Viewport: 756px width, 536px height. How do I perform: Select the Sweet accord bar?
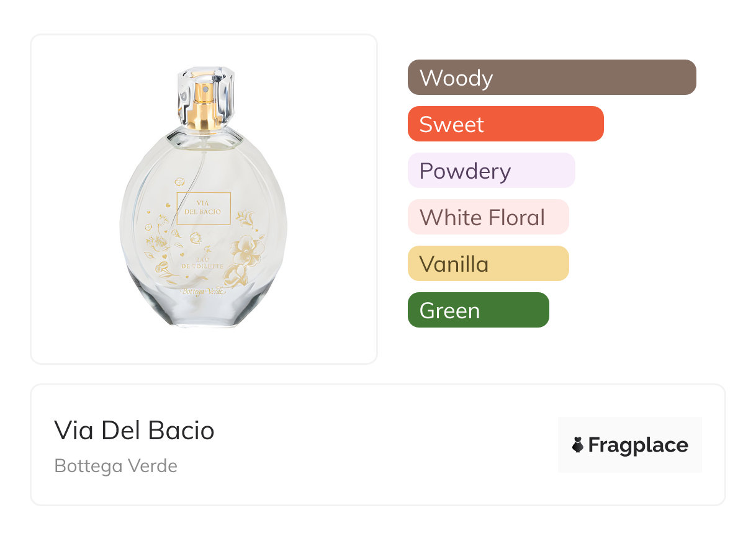pos(505,124)
